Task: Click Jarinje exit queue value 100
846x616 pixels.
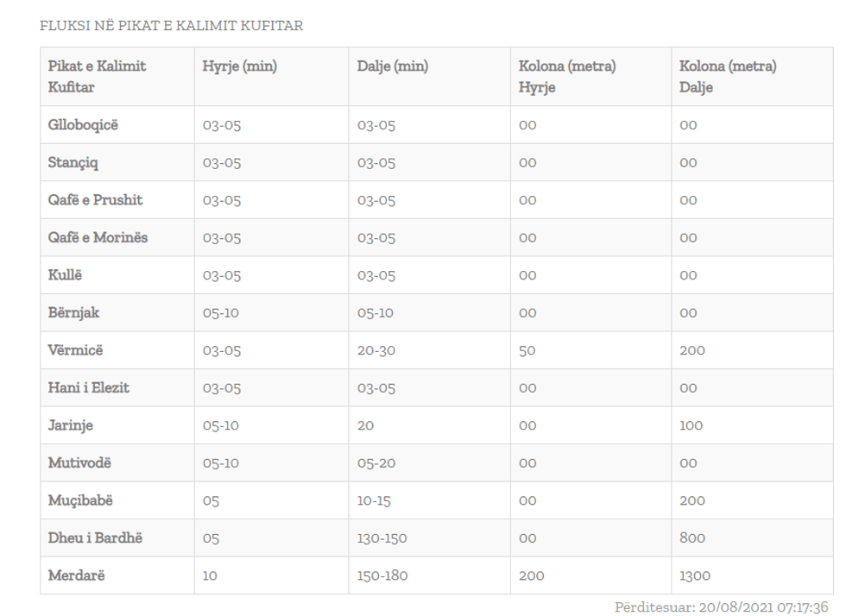Action: (x=692, y=425)
